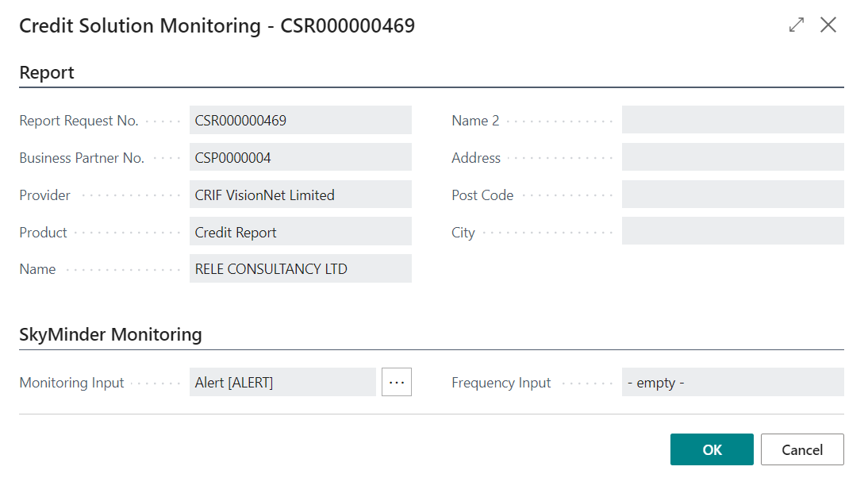Image resolution: width=868 pixels, height=478 pixels.
Task: Click the Provider field showing CRIF VisionNet Limited
Action: pyautogui.click(x=300, y=194)
